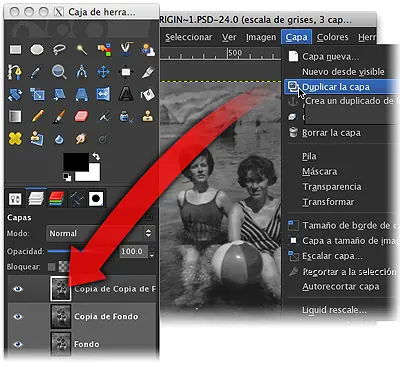Select the Select by Color tool
Image resolution: width=400 pixels, height=367 pixels.
point(104,50)
